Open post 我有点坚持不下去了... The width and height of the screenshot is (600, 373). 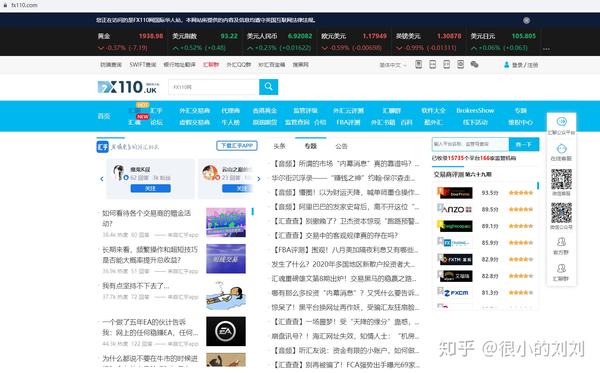(x=135, y=286)
